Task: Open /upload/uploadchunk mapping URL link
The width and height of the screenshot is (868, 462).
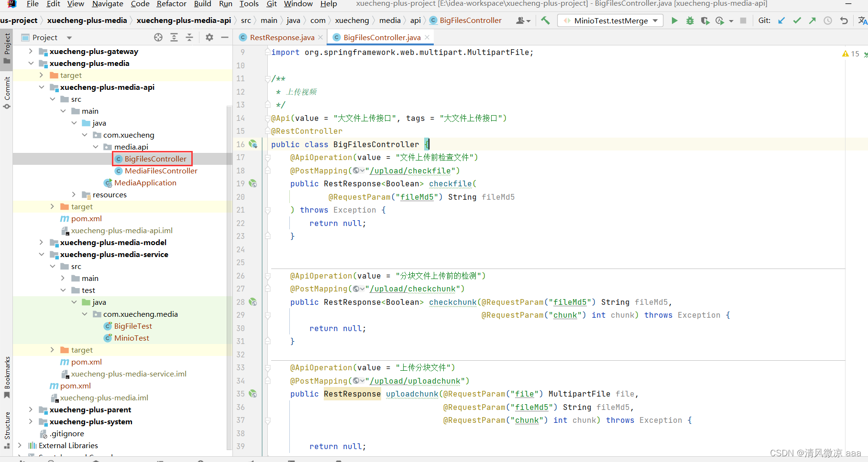Action: [415, 381]
